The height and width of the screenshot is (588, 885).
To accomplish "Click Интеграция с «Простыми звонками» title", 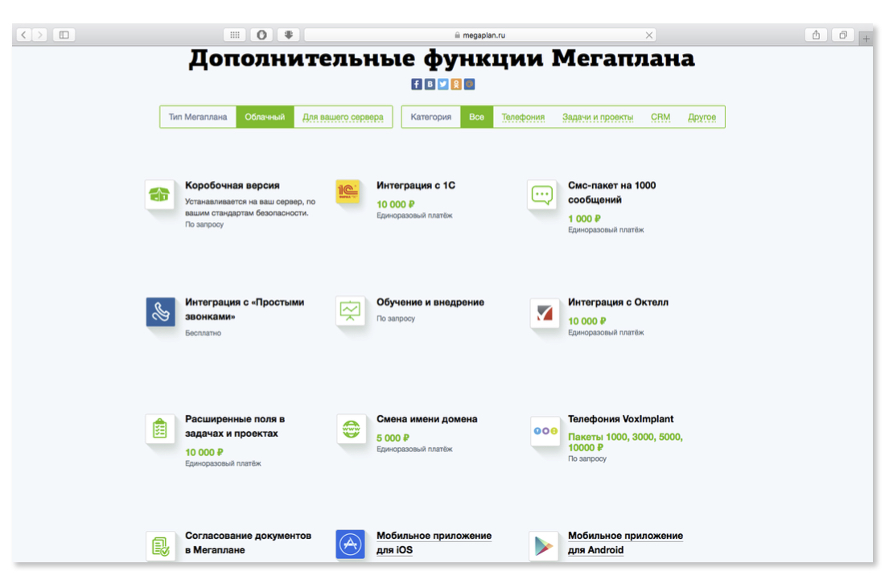I will pyautogui.click(x=245, y=309).
